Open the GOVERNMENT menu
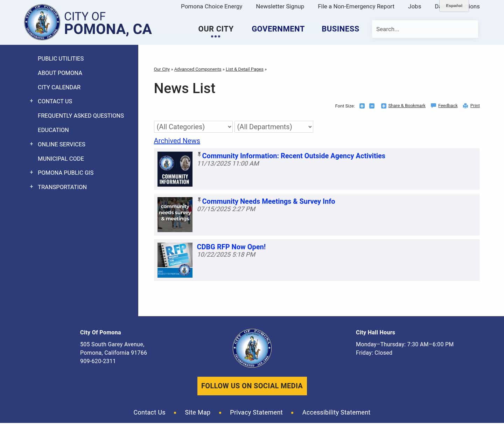 click(x=278, y=29)
